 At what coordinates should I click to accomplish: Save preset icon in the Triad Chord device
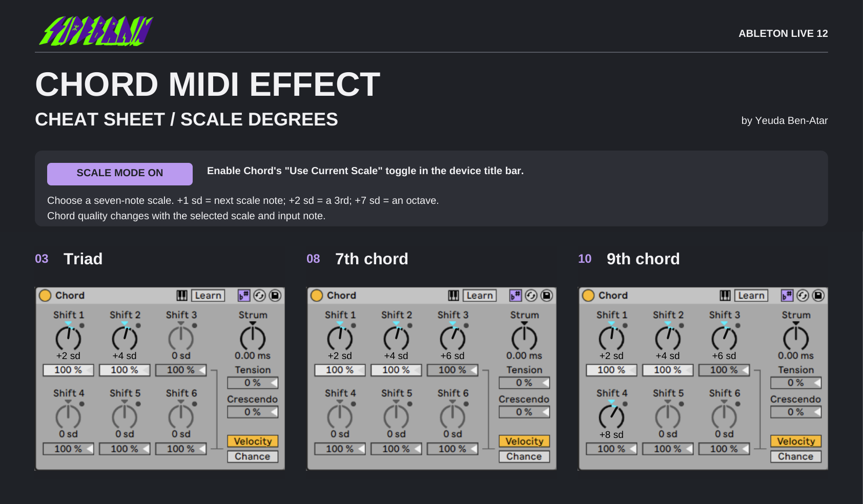[275, 296]
